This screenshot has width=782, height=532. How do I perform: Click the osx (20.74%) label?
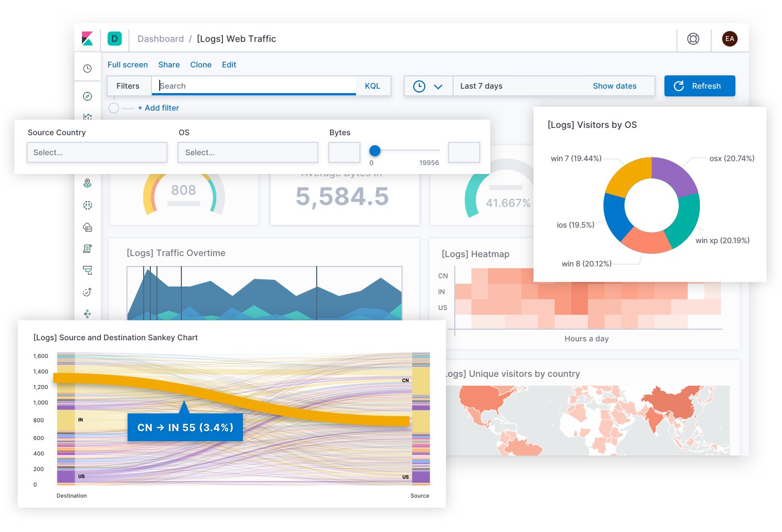coord(732,158)
